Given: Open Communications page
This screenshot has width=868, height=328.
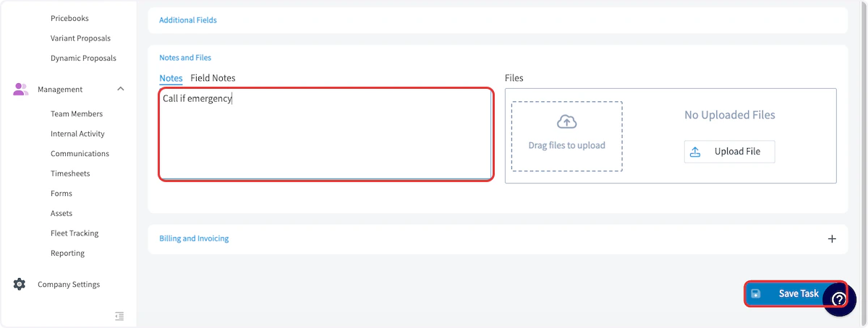Looking at the screenshot, I should point(80,154).
